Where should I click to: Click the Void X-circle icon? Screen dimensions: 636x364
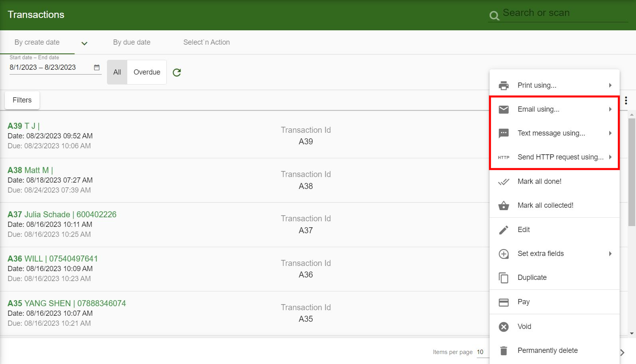click(x=504, y=327)
